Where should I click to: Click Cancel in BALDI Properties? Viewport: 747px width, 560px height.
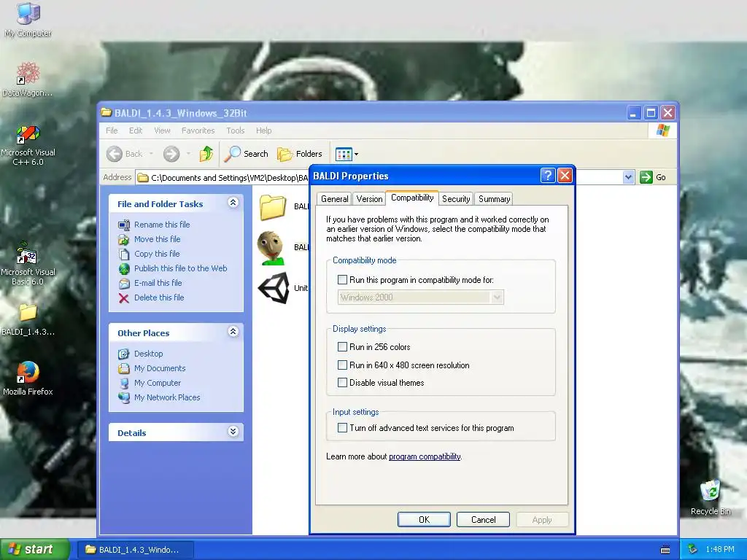(x=483, y=519)
